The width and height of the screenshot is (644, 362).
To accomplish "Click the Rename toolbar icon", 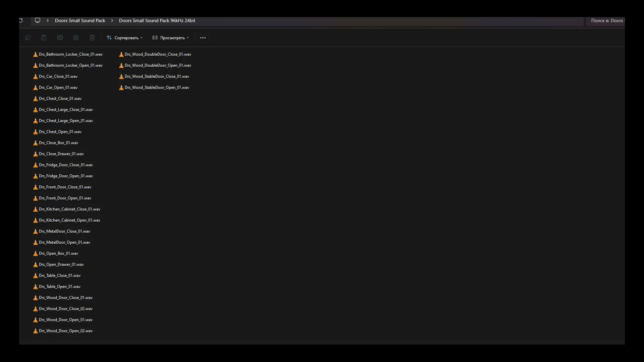I will coord(60,38).
